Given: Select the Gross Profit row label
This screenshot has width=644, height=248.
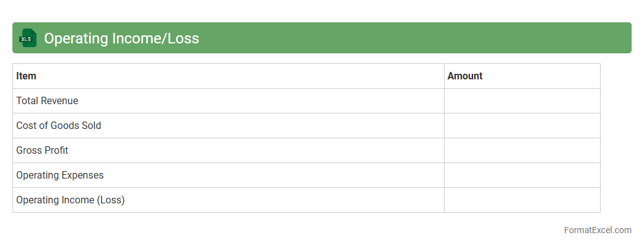Looking at the screenshot, I should pyautogui.click(x=42, y=150).
